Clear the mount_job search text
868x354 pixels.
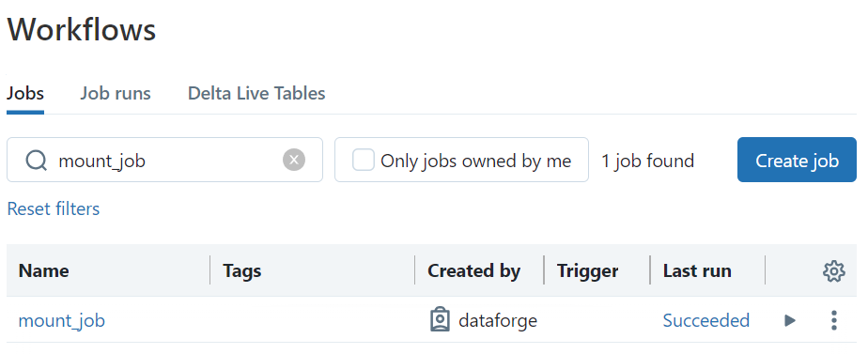point(294,161)
